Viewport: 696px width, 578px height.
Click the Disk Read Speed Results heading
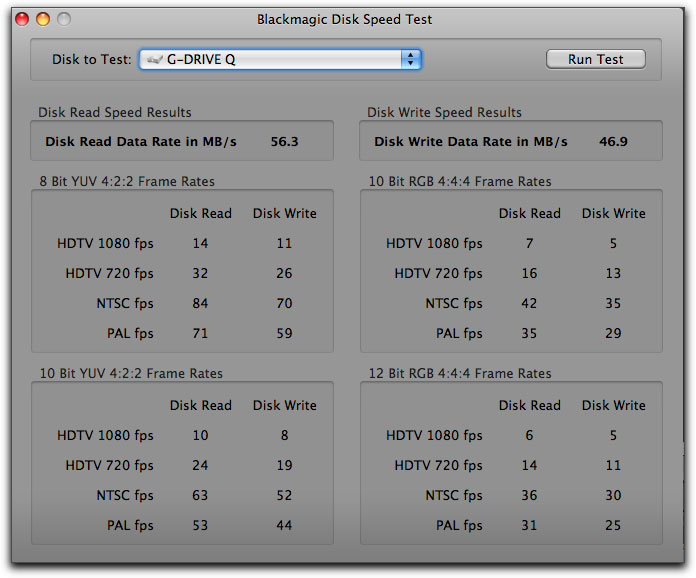114,112
